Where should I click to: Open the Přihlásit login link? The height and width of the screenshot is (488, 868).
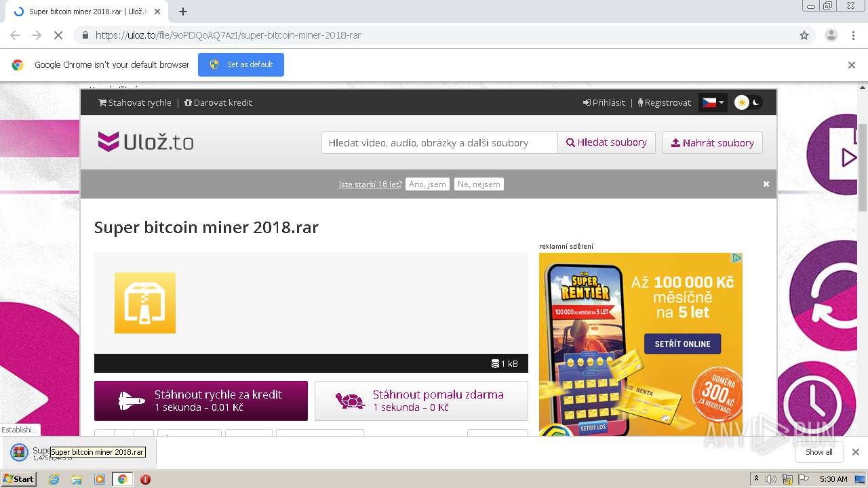coord(604,102)
